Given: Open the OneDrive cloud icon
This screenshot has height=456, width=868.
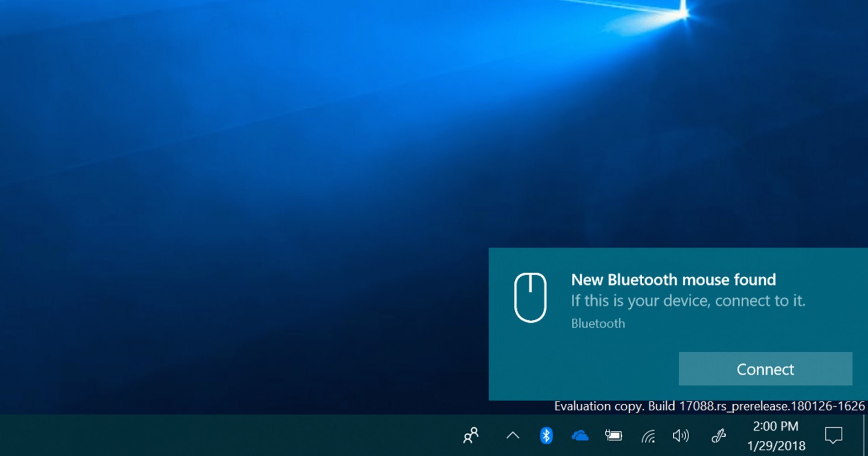Looking at the screenshot, I should click(x=579, y=435).
